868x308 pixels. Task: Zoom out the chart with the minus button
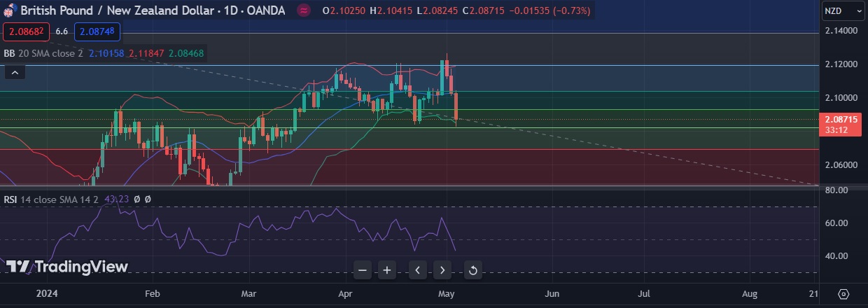pyautogui.click(x=362, y=270)
